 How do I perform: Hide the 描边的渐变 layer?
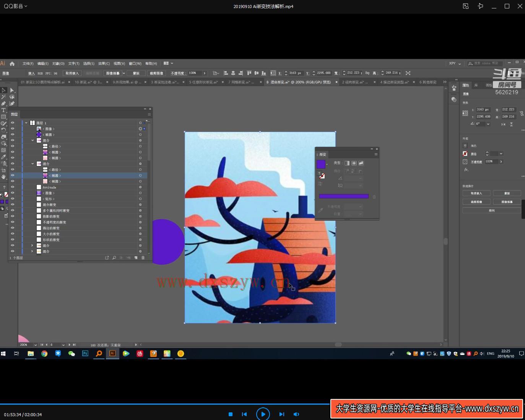[13, 228]
